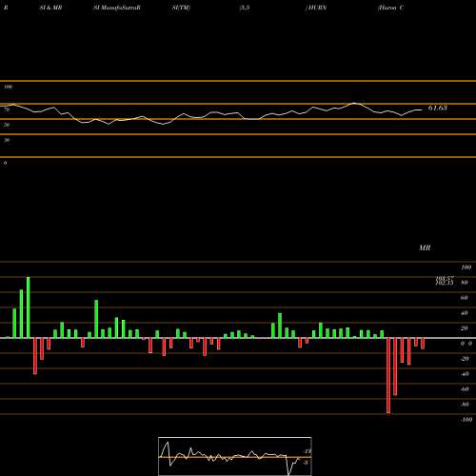Open the mini overview chart thumbnail at the bottom

click(235, 456)
